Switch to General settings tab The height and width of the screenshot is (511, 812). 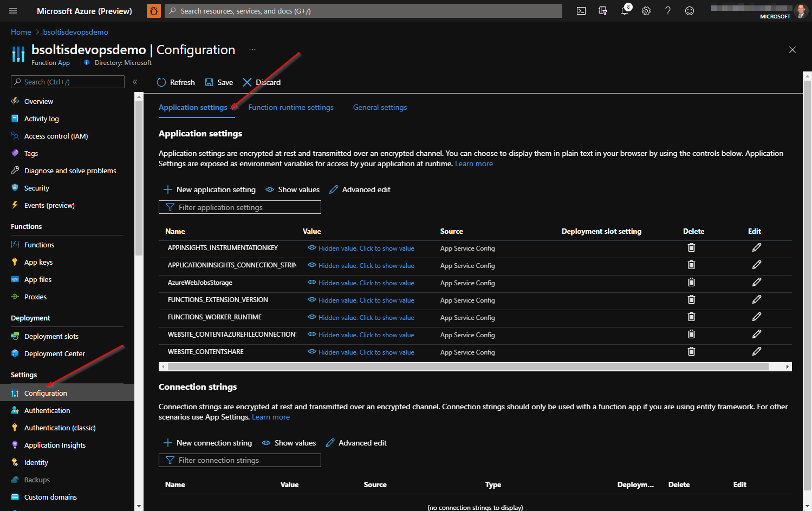[380, 107]
